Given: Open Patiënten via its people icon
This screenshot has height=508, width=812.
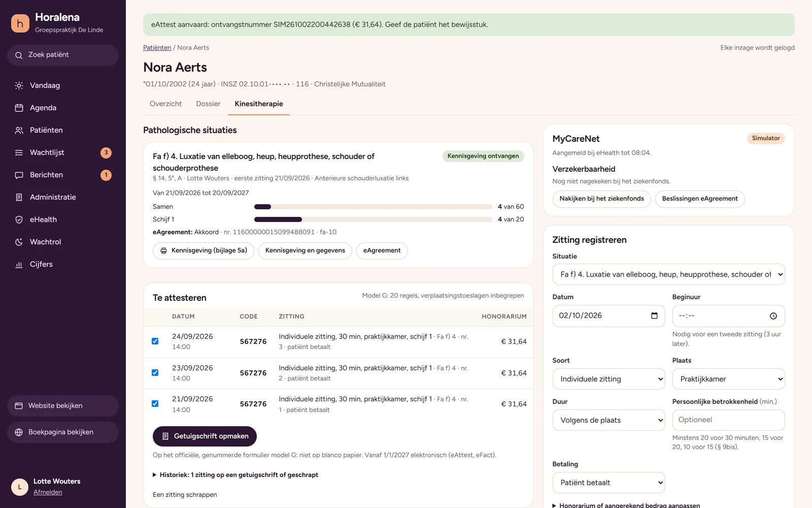Looking at the screenshot, I should click(x=19, y=130).
